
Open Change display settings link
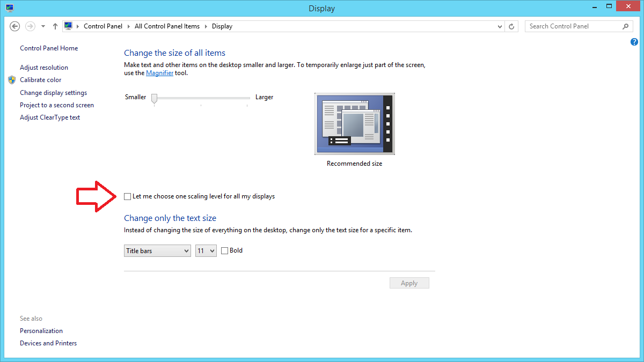point(53,93)
